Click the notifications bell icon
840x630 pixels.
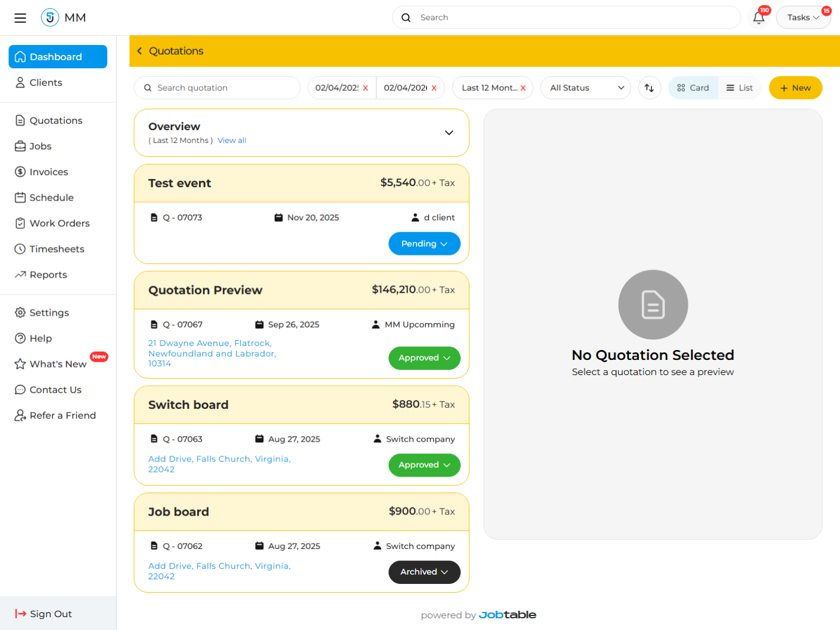[758, 17]
